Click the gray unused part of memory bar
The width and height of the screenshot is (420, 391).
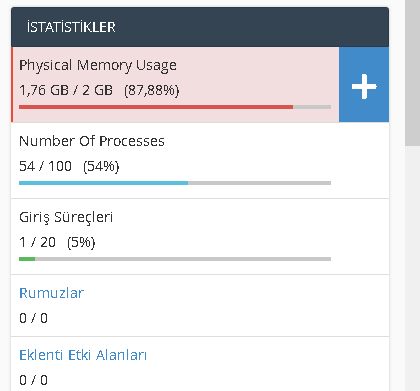[x=312, y=107]
